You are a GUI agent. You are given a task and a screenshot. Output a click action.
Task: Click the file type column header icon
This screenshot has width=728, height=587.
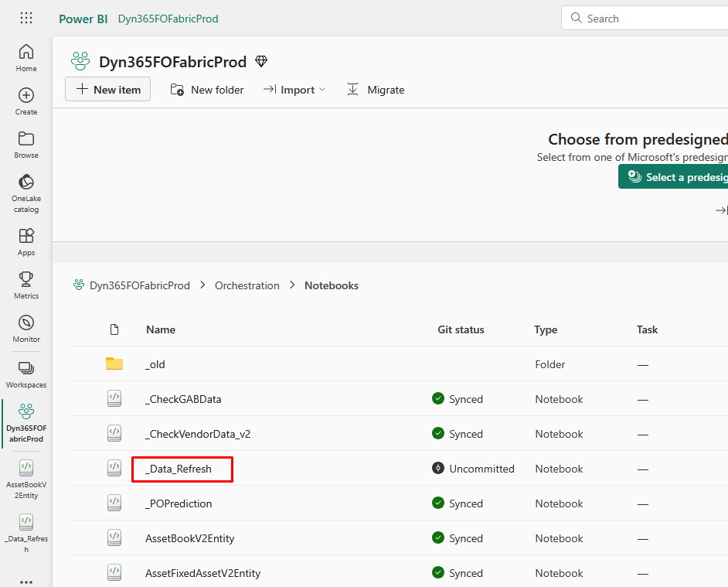pyautogui.click(x=114, y=329)
